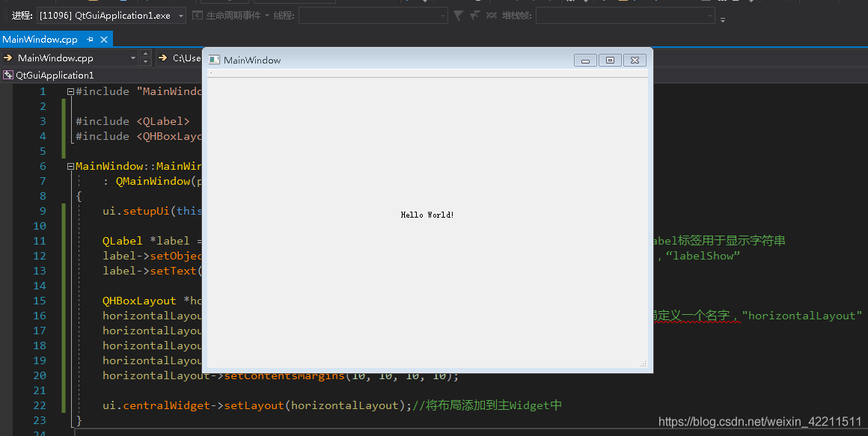The width and height of the screenshot is (868, 436).
Task: Click the MainWindow resize grip corner
Action: click(x=644, y=363)
